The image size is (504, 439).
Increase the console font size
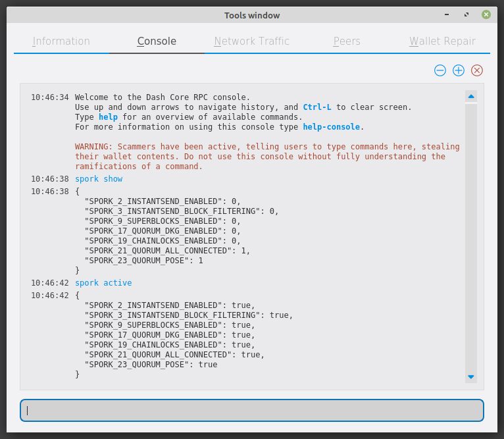click(459, 70)
